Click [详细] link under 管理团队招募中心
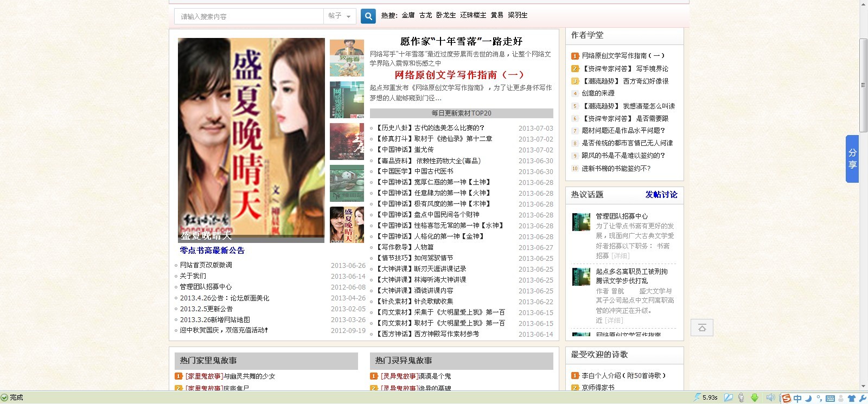This screenshot has height=404, width=868. pos(621,256)
